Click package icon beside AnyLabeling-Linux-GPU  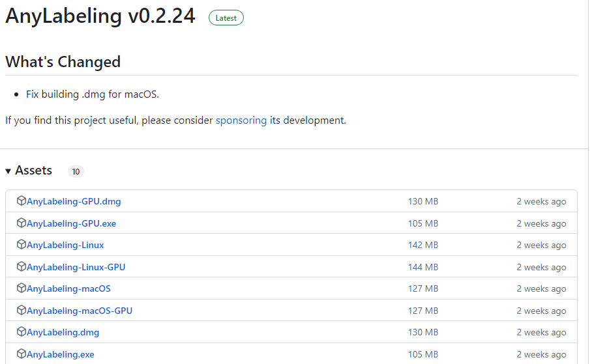(x=22, y=266)
